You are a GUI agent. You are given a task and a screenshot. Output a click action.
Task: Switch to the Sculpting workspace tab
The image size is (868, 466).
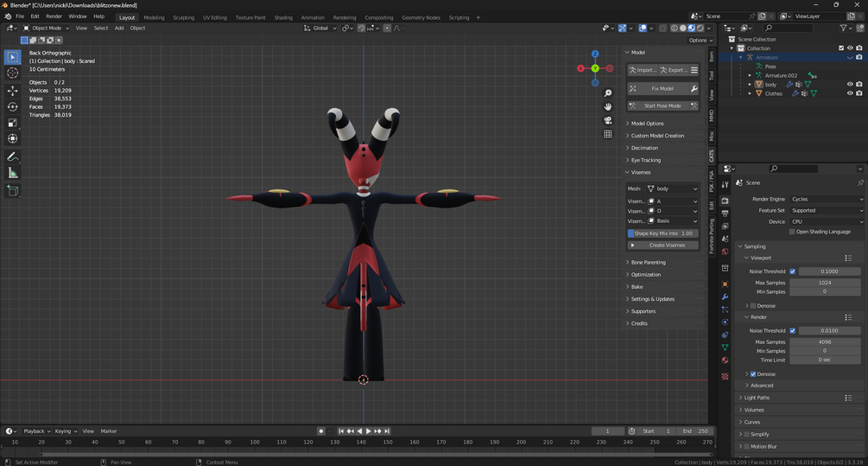pyautogui.click(x=183, y=17)
